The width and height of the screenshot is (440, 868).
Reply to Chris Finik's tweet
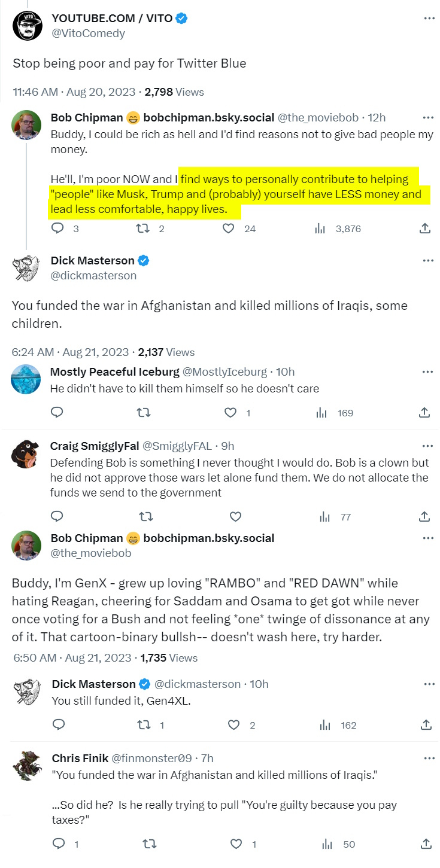coord(59,844)
